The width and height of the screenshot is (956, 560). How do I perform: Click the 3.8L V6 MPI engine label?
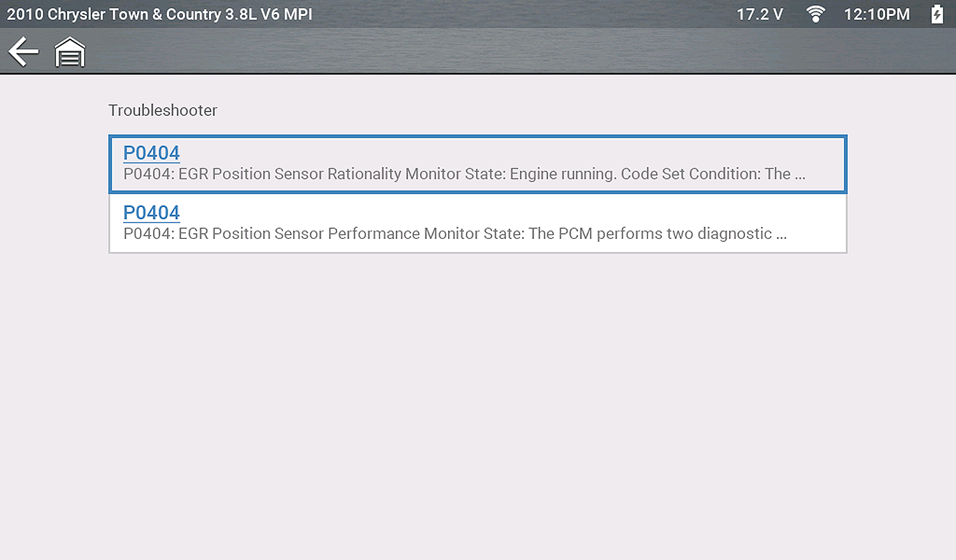tap(268, 14)
